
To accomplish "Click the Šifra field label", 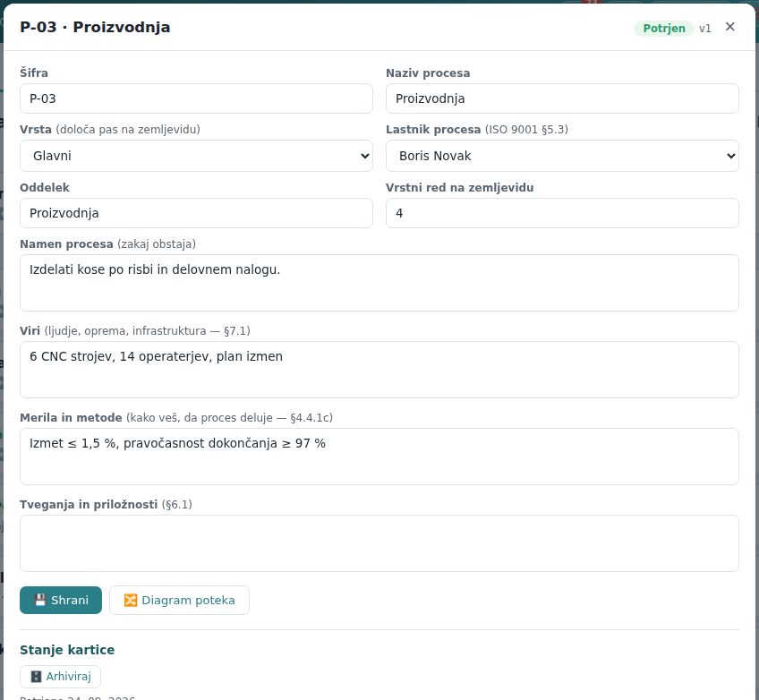I will point(34,73).
